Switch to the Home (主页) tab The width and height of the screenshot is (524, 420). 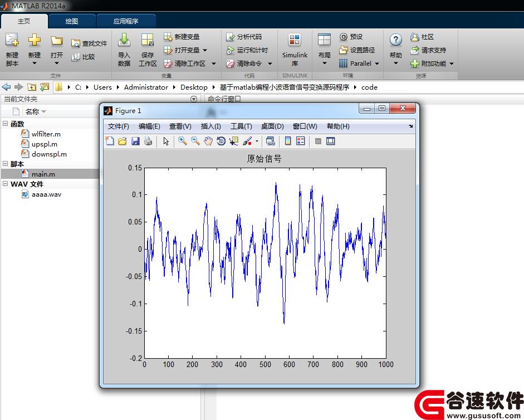pyautogui.click(x=24, y=21)
